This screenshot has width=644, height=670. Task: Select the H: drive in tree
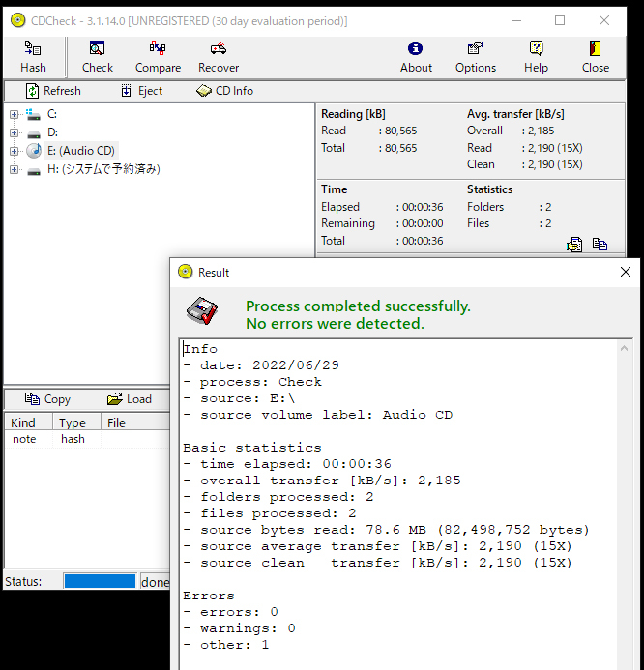102,169
